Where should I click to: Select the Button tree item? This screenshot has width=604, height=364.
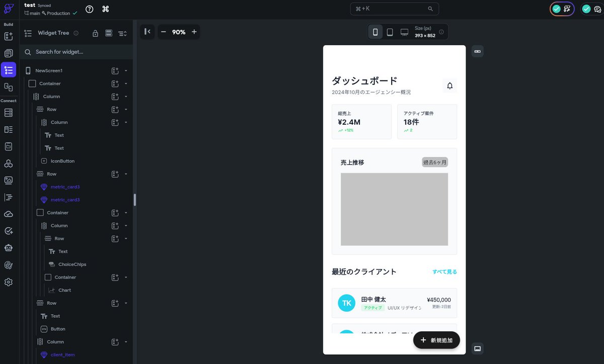tap(58, 329)
